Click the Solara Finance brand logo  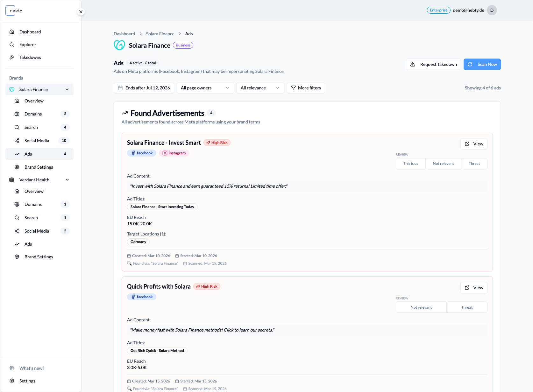click(119, 45)
